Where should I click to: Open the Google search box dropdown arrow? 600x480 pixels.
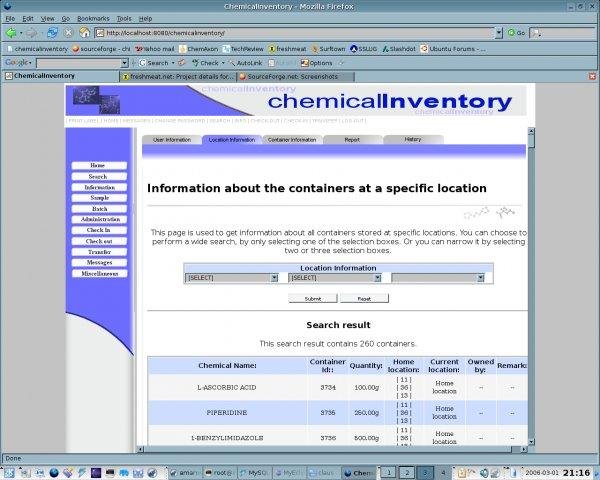tap(124, 63)
